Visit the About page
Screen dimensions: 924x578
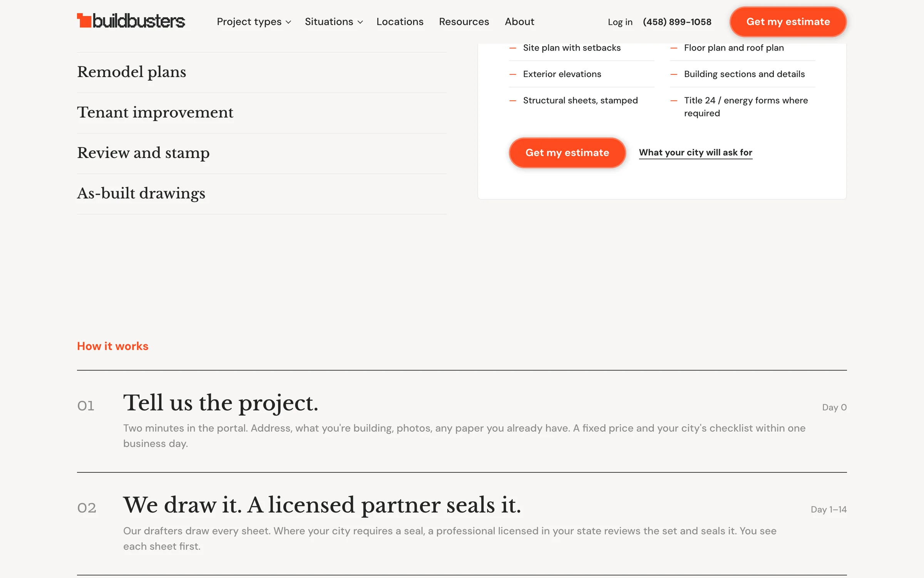519,22
